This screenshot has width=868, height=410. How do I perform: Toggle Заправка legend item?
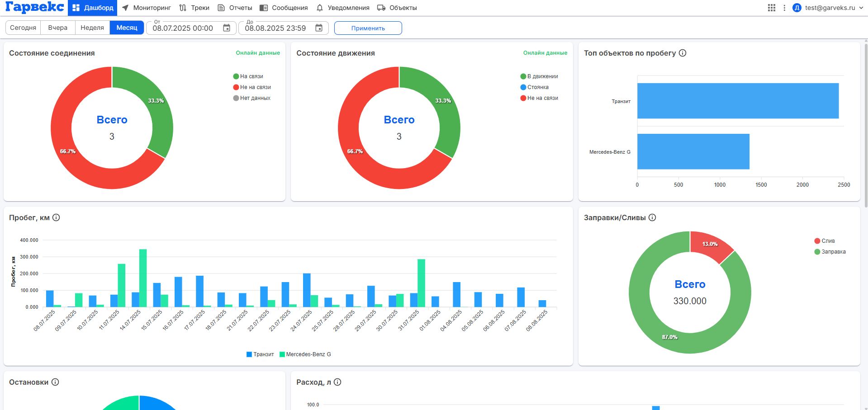click(830, 252)
